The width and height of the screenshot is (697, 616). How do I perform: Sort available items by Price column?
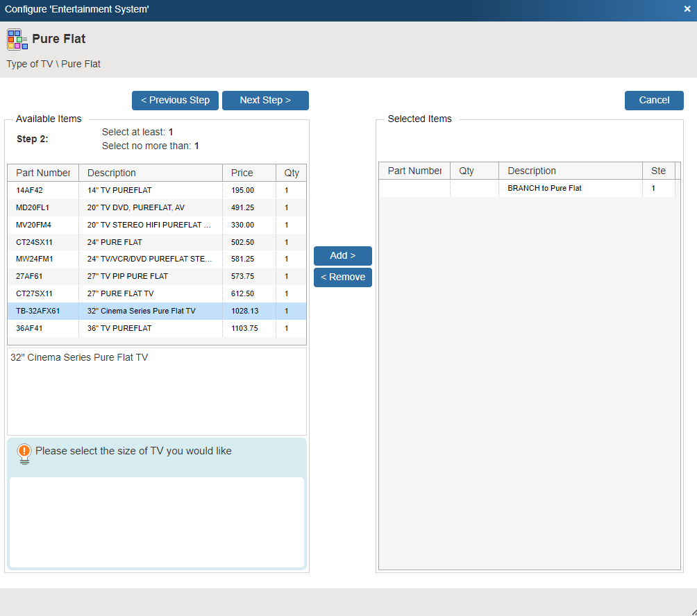(x=242, y=173)
